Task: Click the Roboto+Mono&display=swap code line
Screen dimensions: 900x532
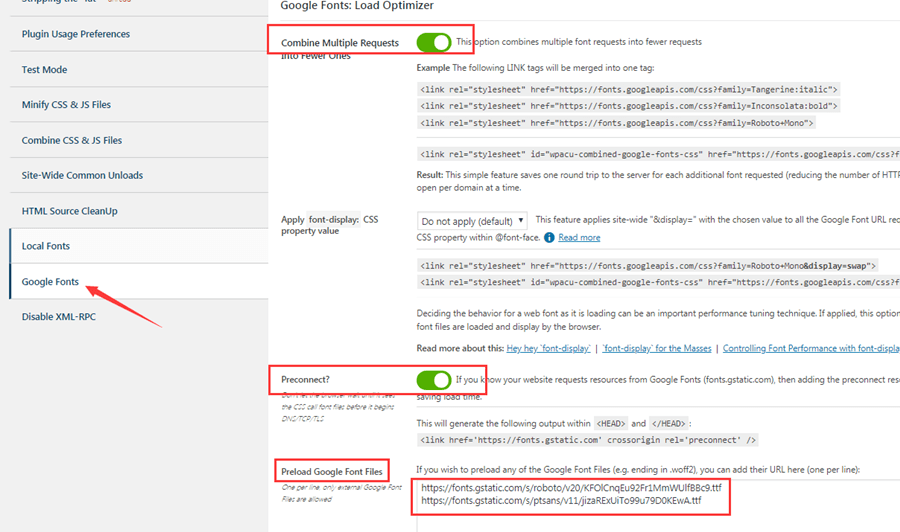Action: pyautogui.click(x=648, y=266)
